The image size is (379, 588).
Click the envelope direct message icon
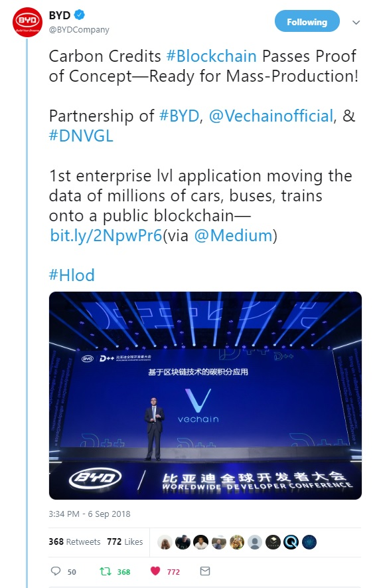click(205, 571)
